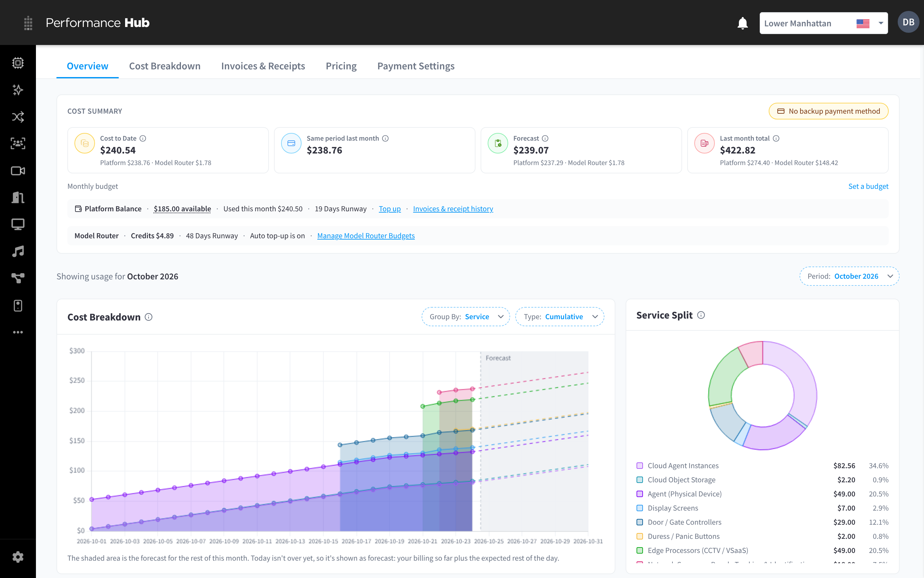
Task: Click the Performance Hub logo
Action: 98,23
